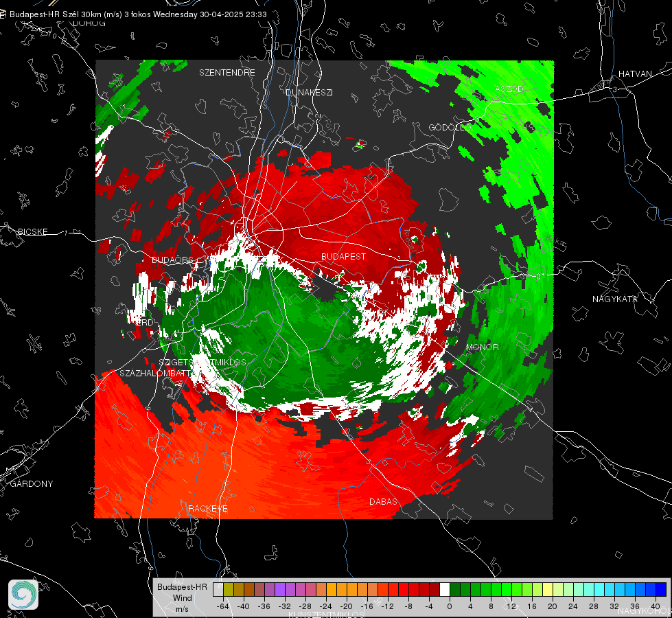Click the BUDAÖRS town label
Viewport: 672px width, 618px height.
173,260
